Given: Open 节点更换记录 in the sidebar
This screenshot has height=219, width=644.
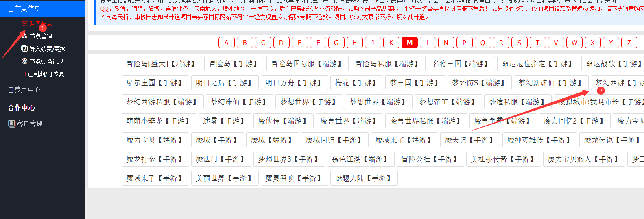Looking at the screenshot, I should pos(46,61).
